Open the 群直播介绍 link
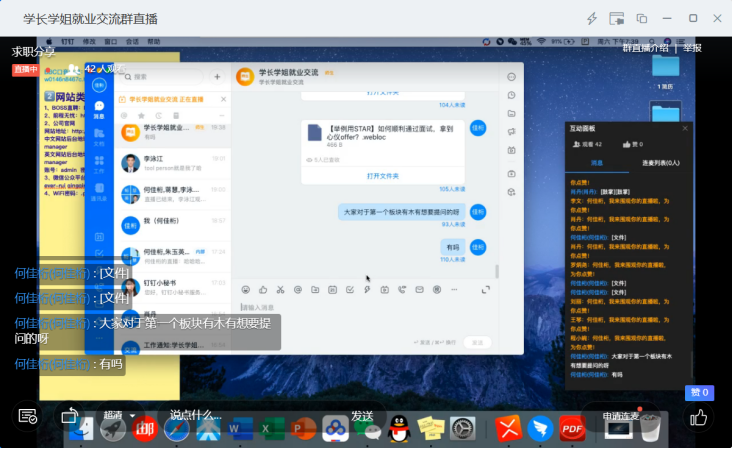 click(645, 48)
